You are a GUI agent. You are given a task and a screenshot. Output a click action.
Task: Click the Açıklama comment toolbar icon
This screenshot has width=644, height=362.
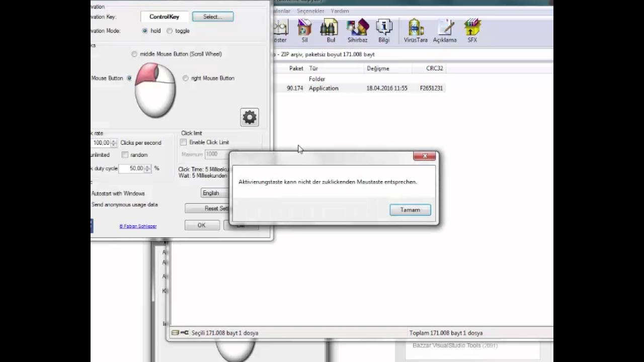[x=445, y=31]
